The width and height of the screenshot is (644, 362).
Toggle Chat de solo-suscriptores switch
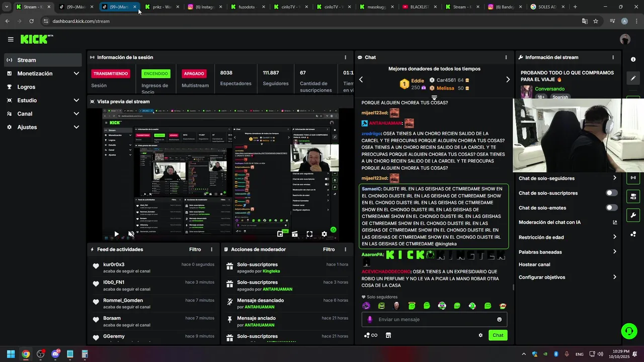(x=612, y=193)
